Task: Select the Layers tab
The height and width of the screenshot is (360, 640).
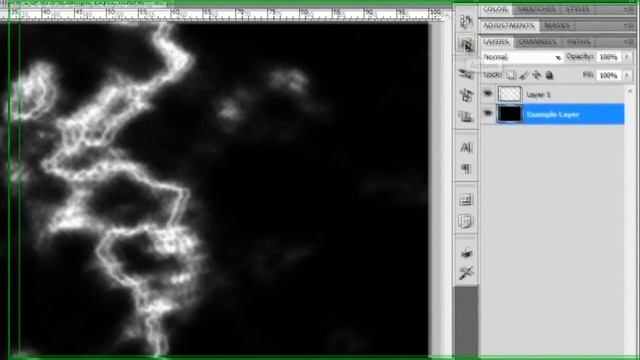Action: point(496,42)
